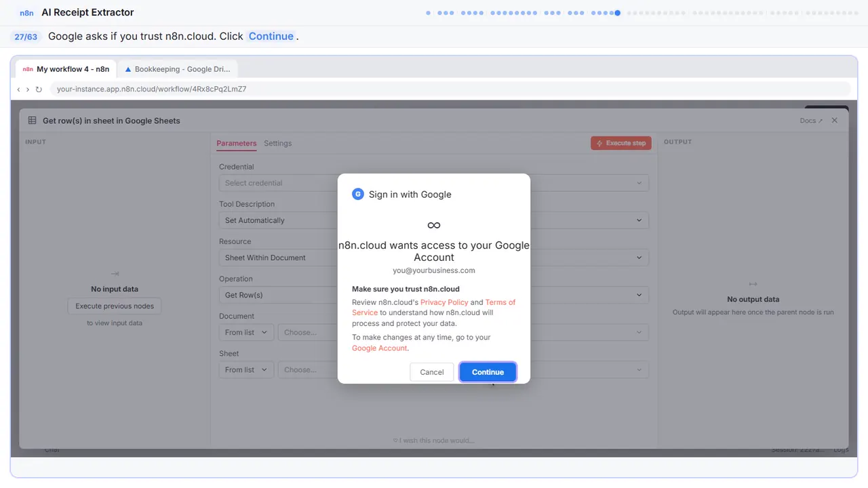Image resolution: width=868 pixels, height=488 pixels.
Task: Click the I wish this node would... text
Action: [434, 441]
